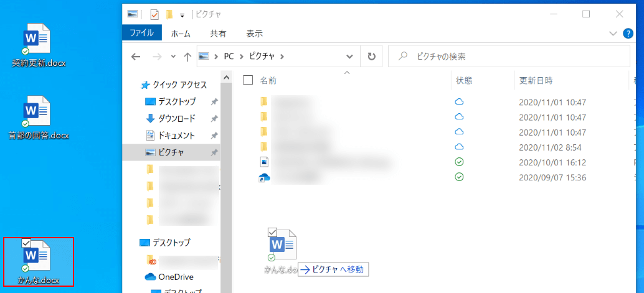Toggle the select-all checkbox in the header
644x293 pixels.
[248, 80]
